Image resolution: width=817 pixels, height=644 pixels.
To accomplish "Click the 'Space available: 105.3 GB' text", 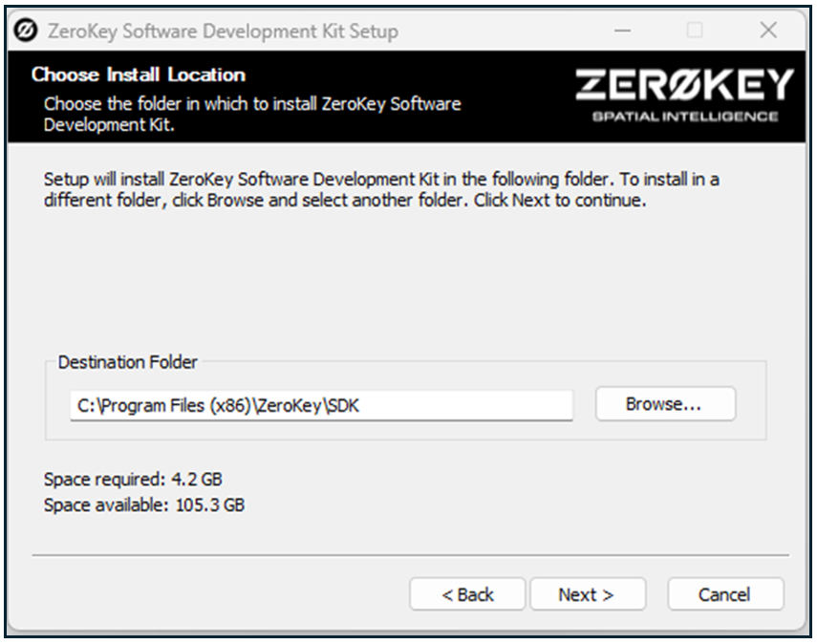I will click(x=144, y=504).
